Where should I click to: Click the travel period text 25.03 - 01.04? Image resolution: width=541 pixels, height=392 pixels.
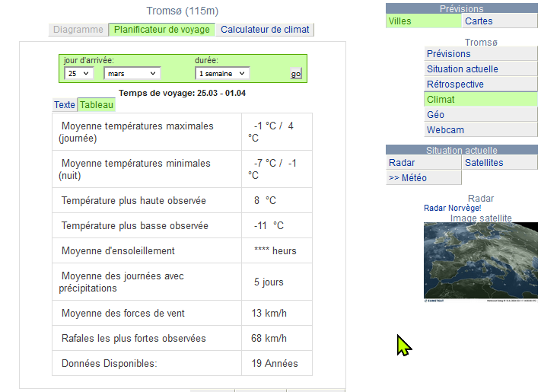221,93
